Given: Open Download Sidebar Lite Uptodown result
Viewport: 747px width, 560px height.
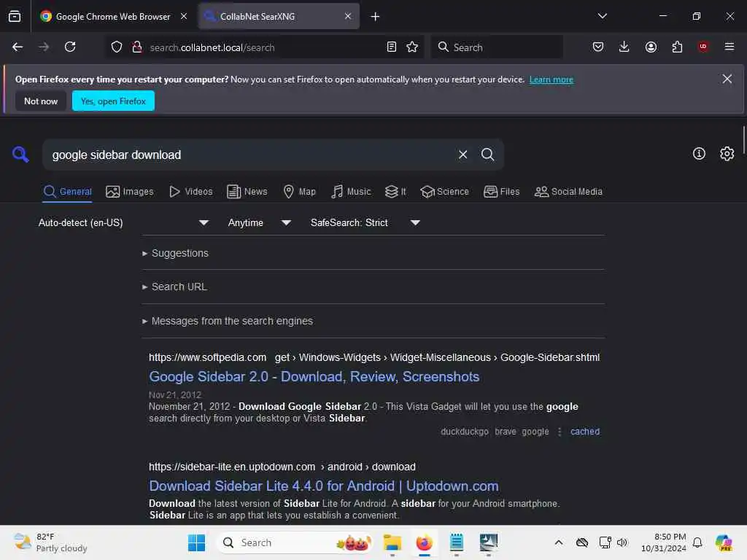Looking at the screenshot, I should pos(323,486).
